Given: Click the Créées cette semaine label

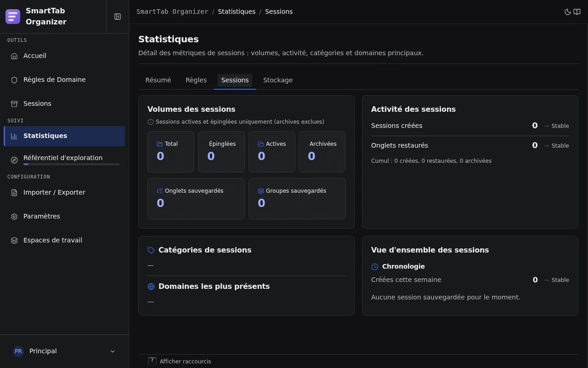Looking at the screenshot, I should [x=406, y=280].
